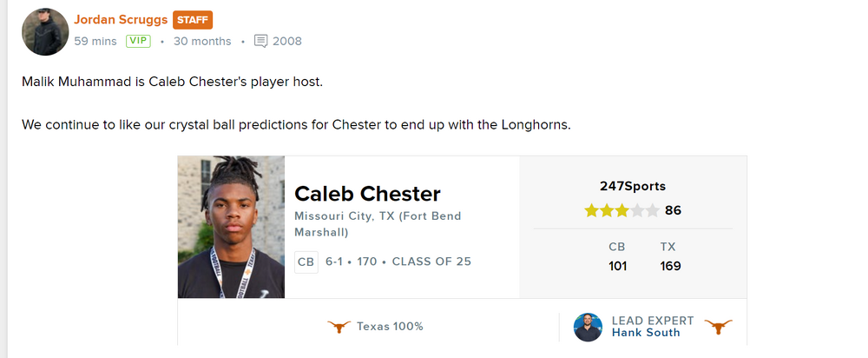Click the Texas Longhorns logo beside Texas 100%
This screenshot has width=868, height=358.
tap(339, 327)
